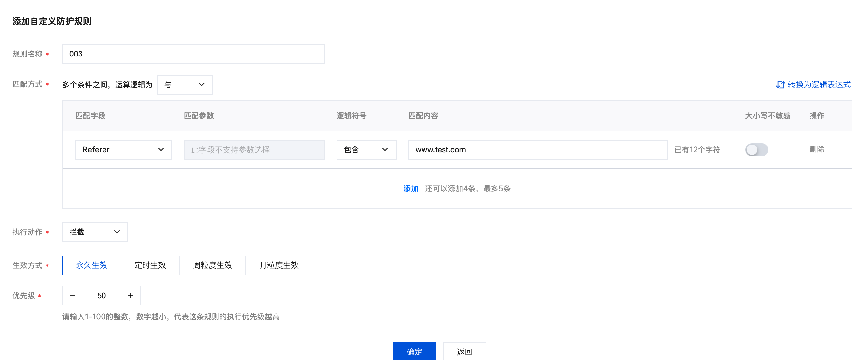Open the logic operator 与 dropdown
Image resolution: width=868 pixels, height=360 pixels.
tap(185, 84)
